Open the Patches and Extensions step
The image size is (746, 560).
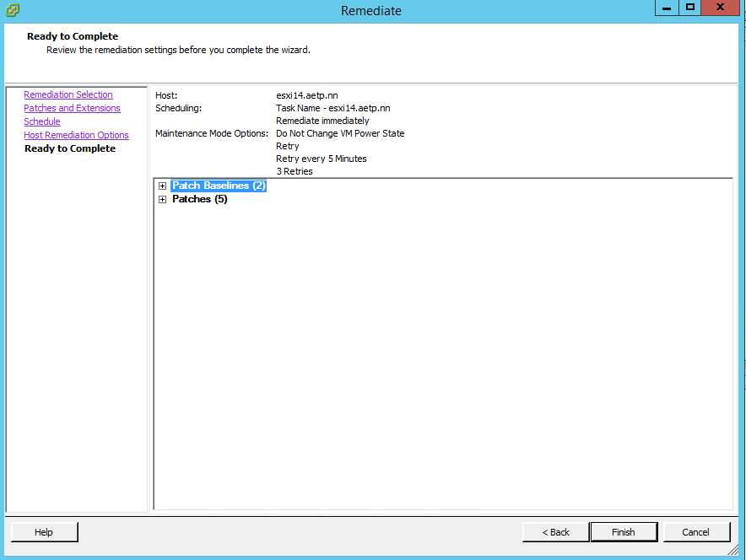pyautogui.click(x=72, y=108)
